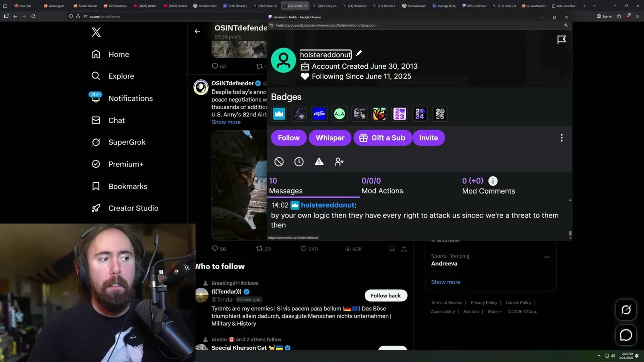The width and height of the screenshot is (644, 362).
Task: Open SuperGrok in X sidebar
Action: (x=118, y=142)
